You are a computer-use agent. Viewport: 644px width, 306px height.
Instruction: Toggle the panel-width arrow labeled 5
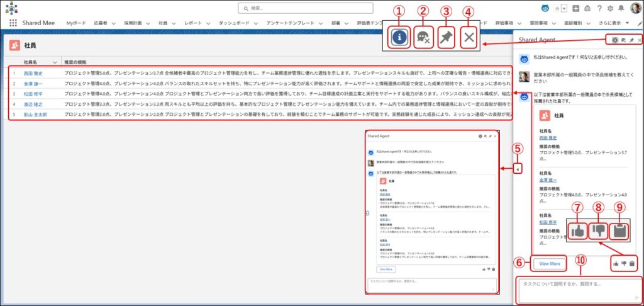517,168
